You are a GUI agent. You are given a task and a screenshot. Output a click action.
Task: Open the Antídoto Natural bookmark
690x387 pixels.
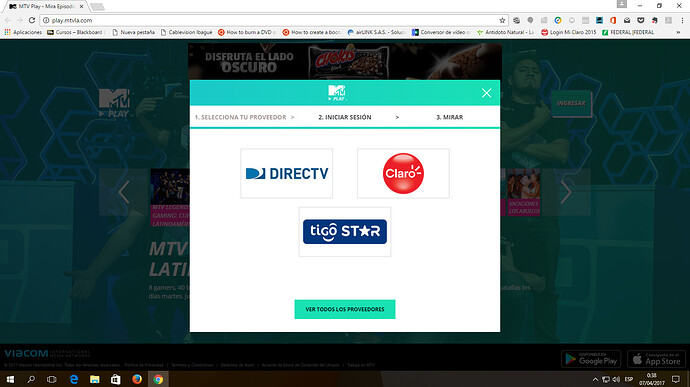tap(506, 32)
